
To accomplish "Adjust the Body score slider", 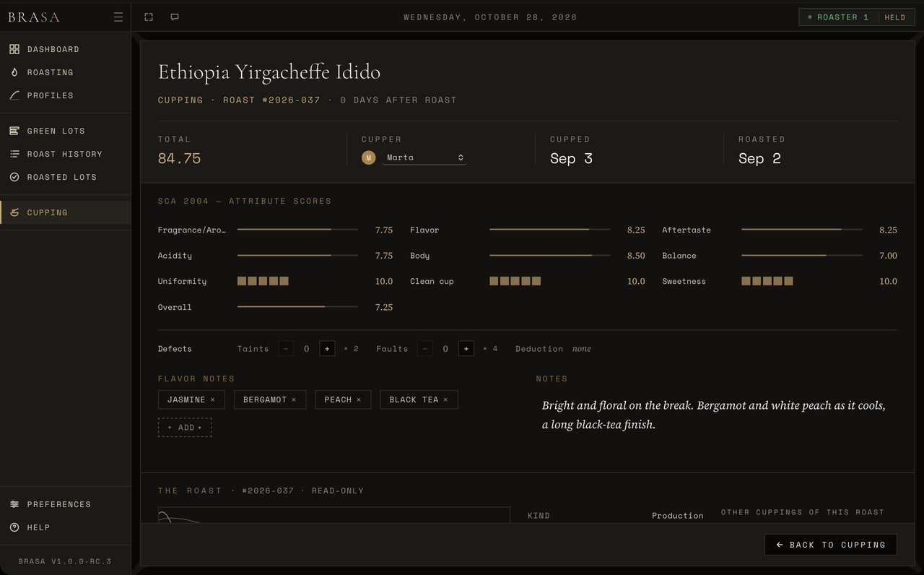I will [549, 256].
